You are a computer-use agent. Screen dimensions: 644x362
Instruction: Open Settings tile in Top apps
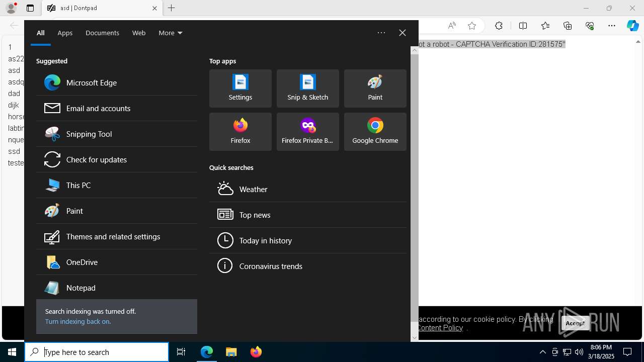(x=240, y=88)
